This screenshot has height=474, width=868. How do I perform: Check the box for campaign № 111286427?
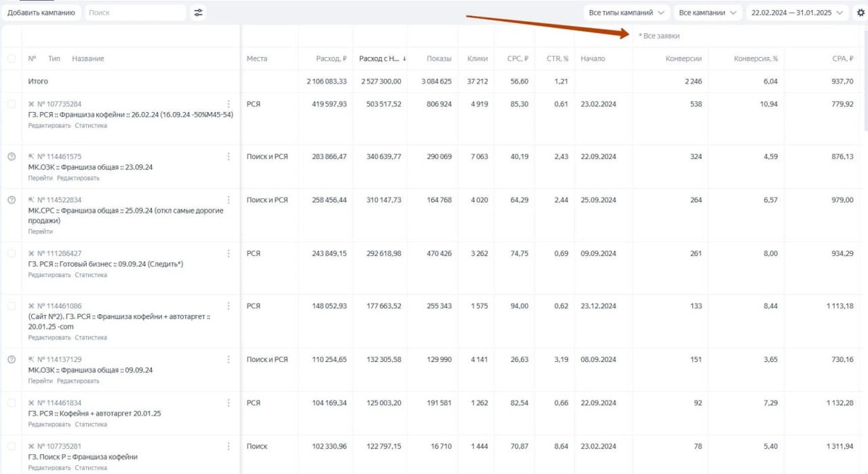click(12, 253)
